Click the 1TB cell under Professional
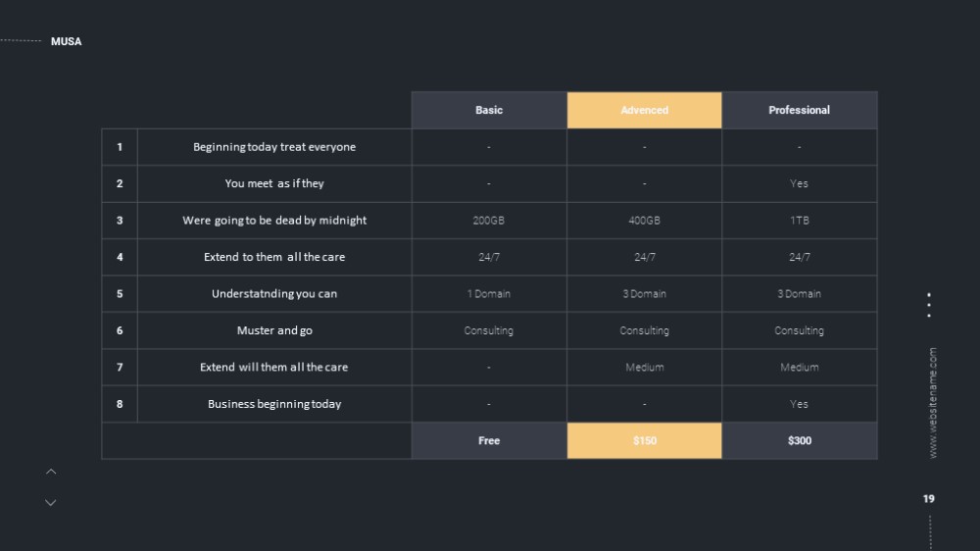This screenshot has height=551, width=980. [799, 221]
